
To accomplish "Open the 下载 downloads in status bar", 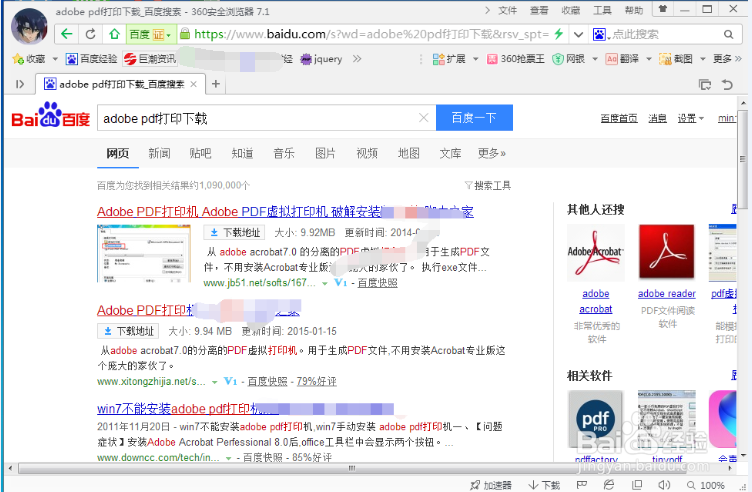I will [x=544, y=485].
